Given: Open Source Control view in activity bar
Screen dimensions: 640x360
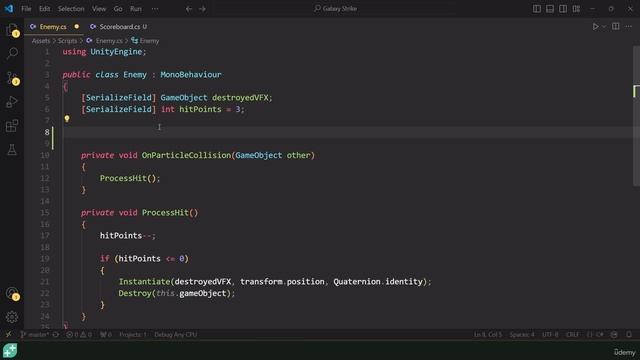Looking at the screenshot, I should (x=12, y=78).
